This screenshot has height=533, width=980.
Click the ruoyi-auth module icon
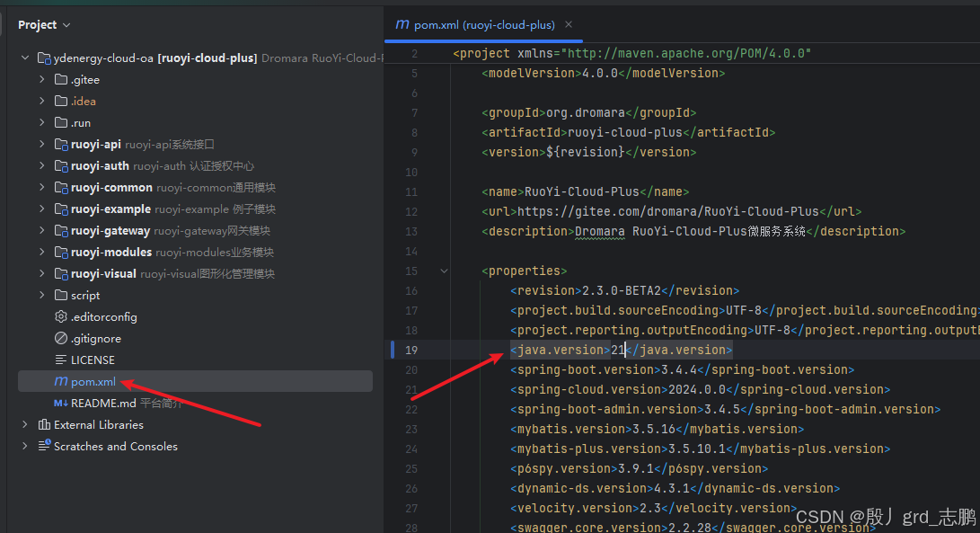point(60,165)
